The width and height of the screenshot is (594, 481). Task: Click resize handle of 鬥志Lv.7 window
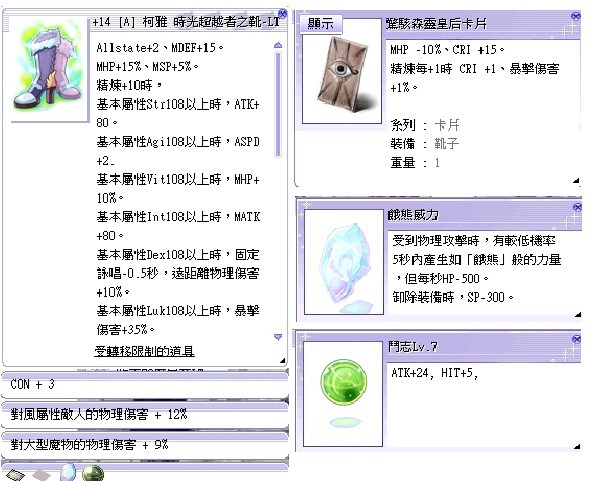(x=577, y=447)
